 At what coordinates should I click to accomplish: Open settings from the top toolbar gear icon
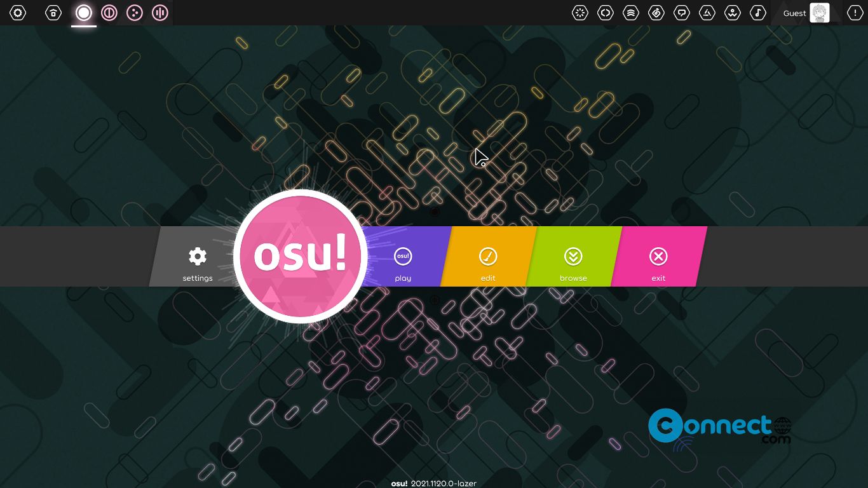coord(18,13)
